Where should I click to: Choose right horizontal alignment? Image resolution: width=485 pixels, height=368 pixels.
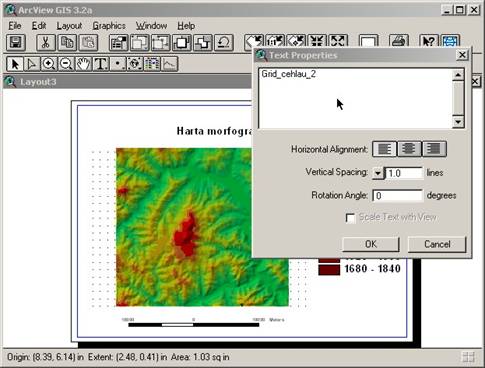point(434,149)
